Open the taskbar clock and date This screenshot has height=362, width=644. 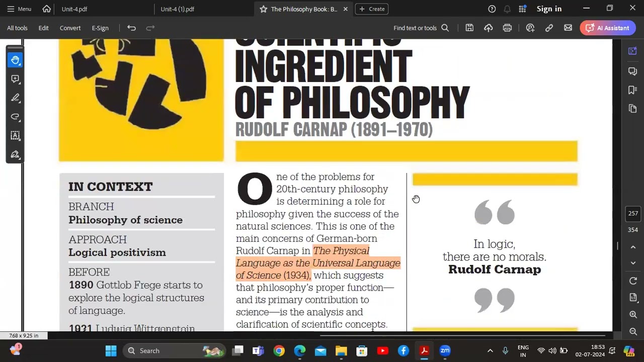(590, 351)
